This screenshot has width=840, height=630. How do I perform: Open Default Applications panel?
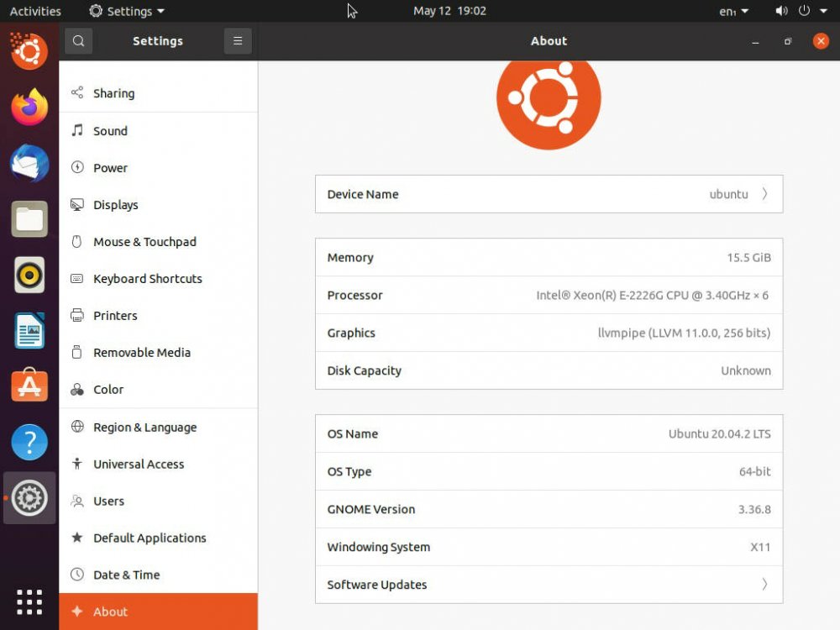[x=159, y=538]
